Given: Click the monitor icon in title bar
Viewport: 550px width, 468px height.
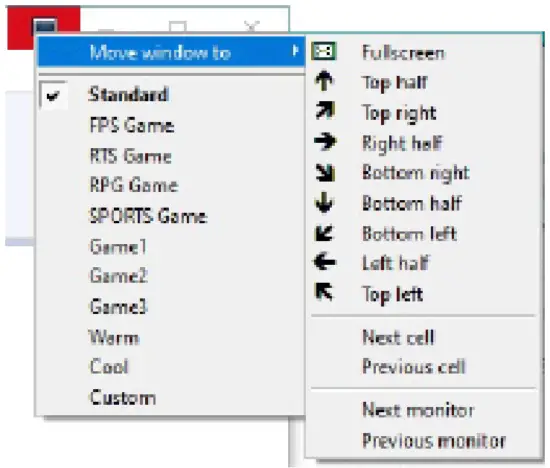Looking at the screenshot, I should pos(45,27).
